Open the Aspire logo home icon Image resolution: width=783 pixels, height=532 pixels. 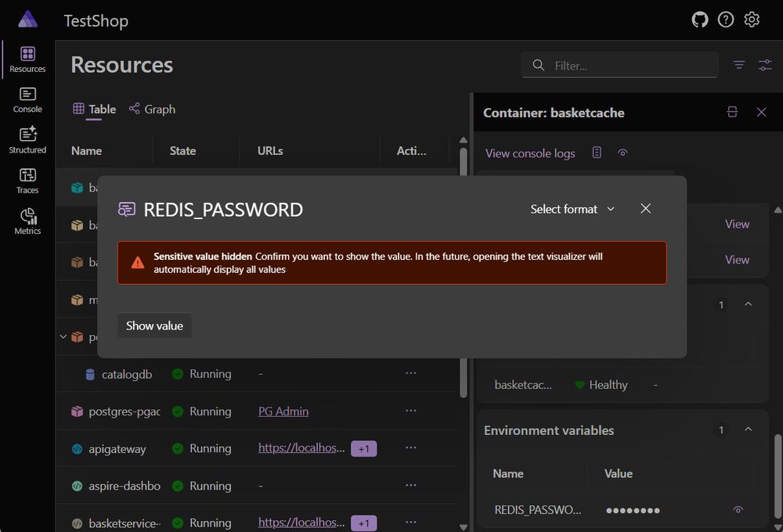pos(27,20)
